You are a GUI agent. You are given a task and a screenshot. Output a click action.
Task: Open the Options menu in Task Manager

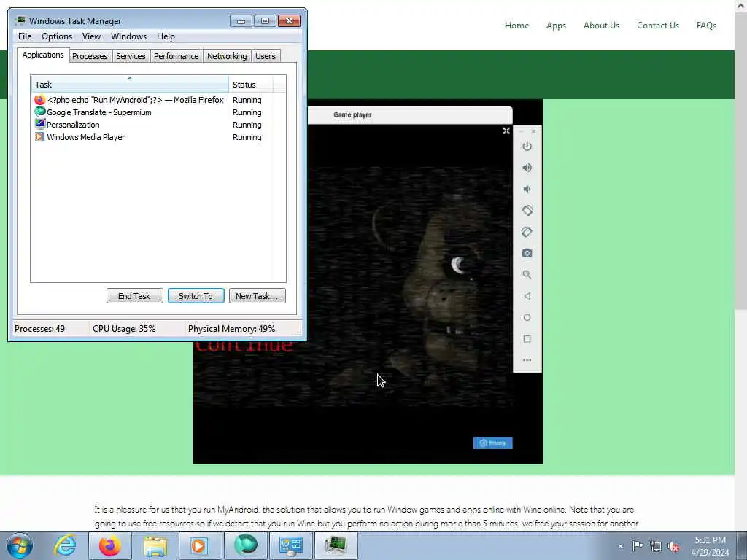click(x=57, y=36)
